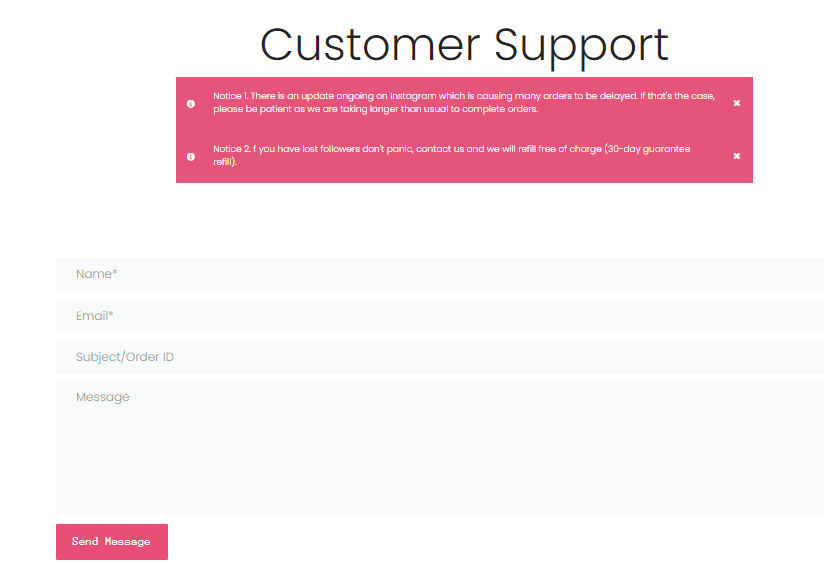This screenshot has height=564, width=824.
Task: Focus the Name* input field
Action: coord(440,274)
